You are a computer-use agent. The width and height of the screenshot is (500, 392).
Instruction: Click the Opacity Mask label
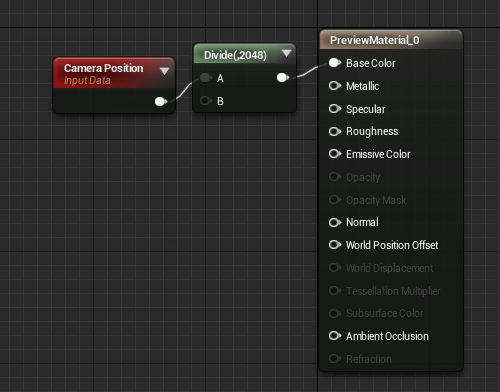point(376,200)
